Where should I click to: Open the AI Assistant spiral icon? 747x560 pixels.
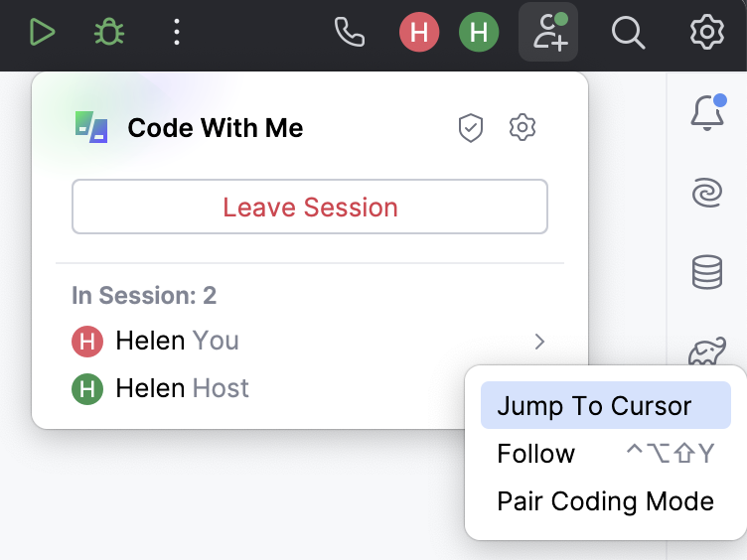tap(707, 192)
